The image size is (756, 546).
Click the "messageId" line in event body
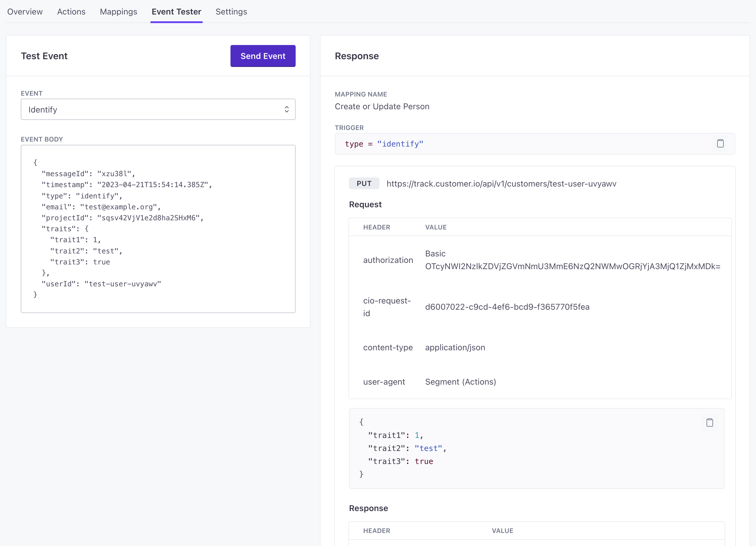coord(88,174)
